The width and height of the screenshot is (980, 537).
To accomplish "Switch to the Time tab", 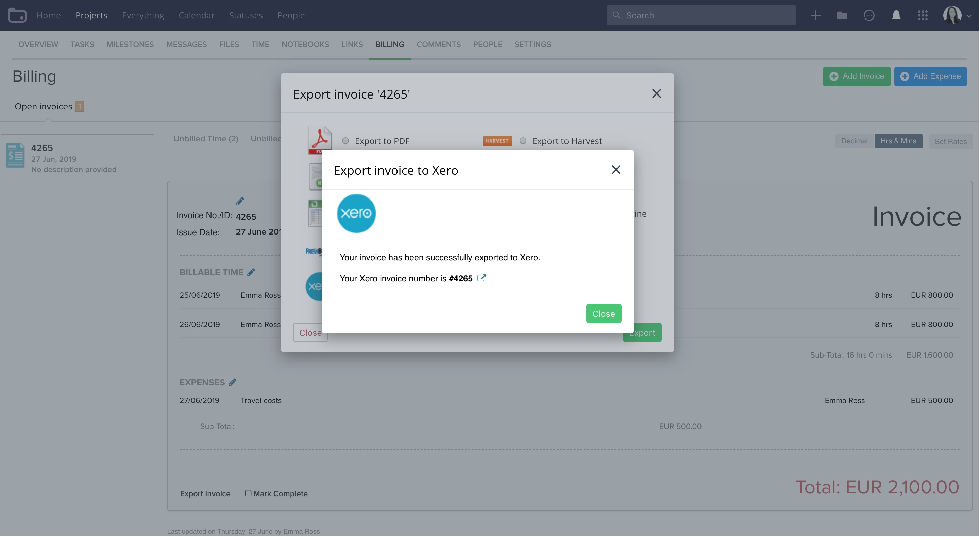I will [x=260, y=44].
